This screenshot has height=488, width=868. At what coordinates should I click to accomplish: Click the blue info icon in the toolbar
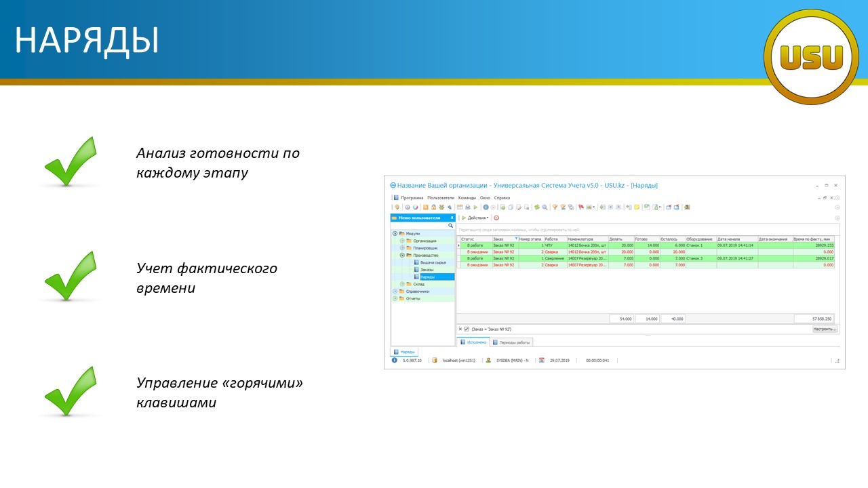click(x=486, y=207)
